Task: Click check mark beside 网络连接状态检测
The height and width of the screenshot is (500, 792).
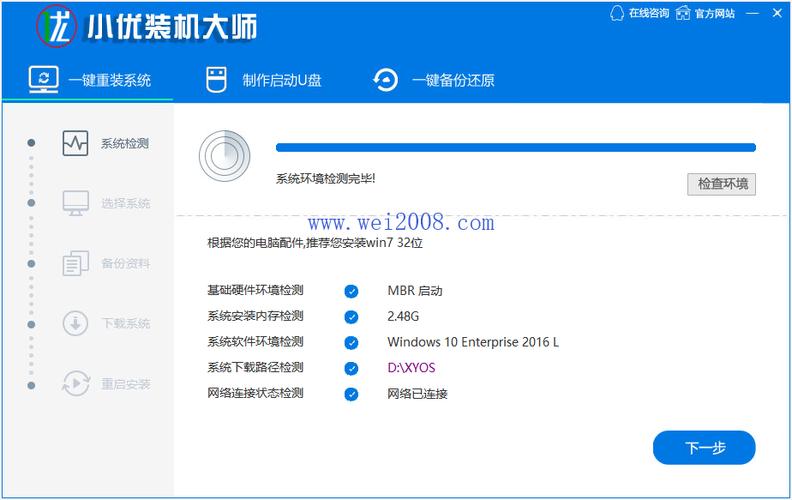Action: click(351, 394)
